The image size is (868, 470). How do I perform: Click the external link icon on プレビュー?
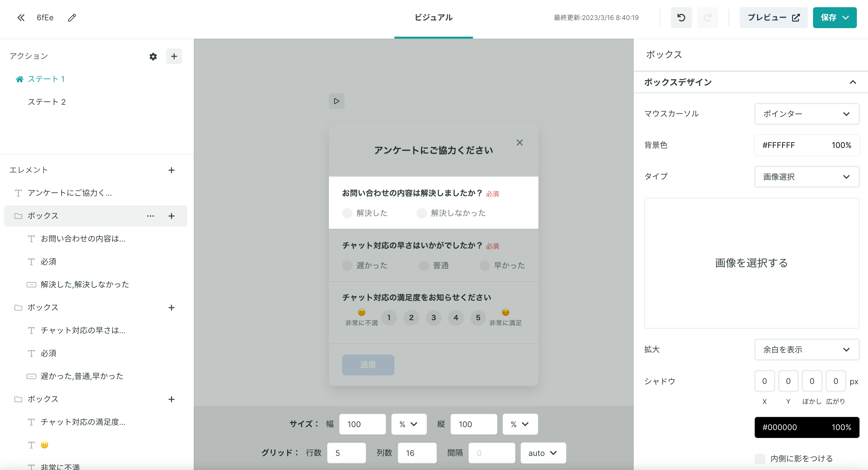(796, 18)
